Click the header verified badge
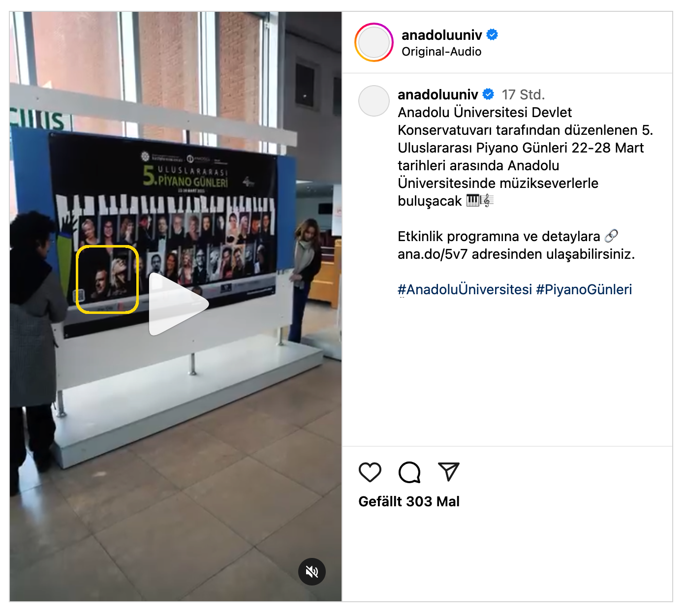The width and height of the screenshot is (685, 616). 492,35
